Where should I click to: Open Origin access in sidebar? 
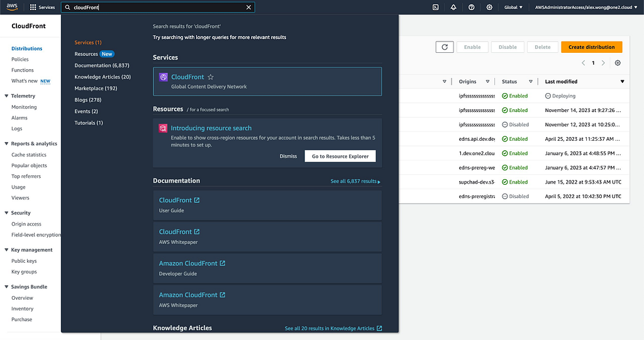click(26, 224)
